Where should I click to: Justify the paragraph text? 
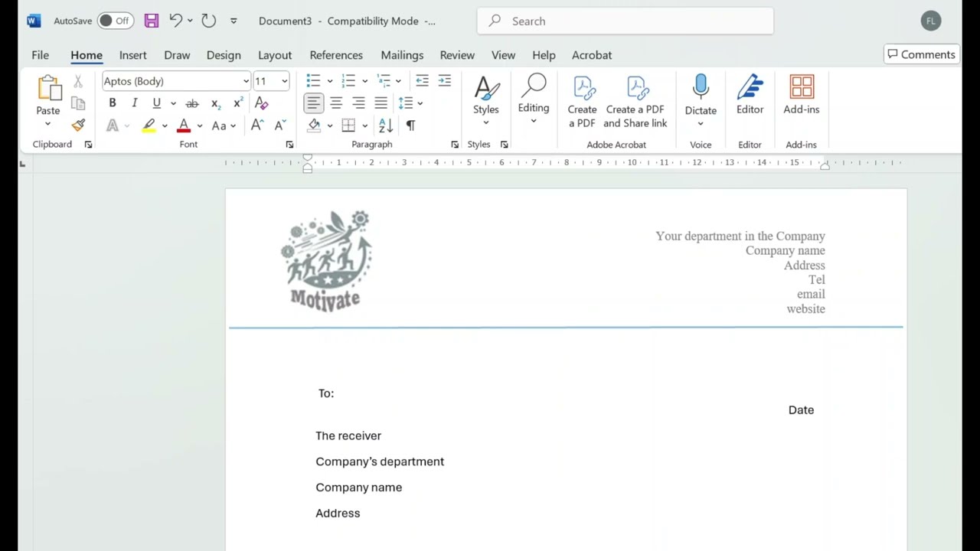[x=381, y=103]
